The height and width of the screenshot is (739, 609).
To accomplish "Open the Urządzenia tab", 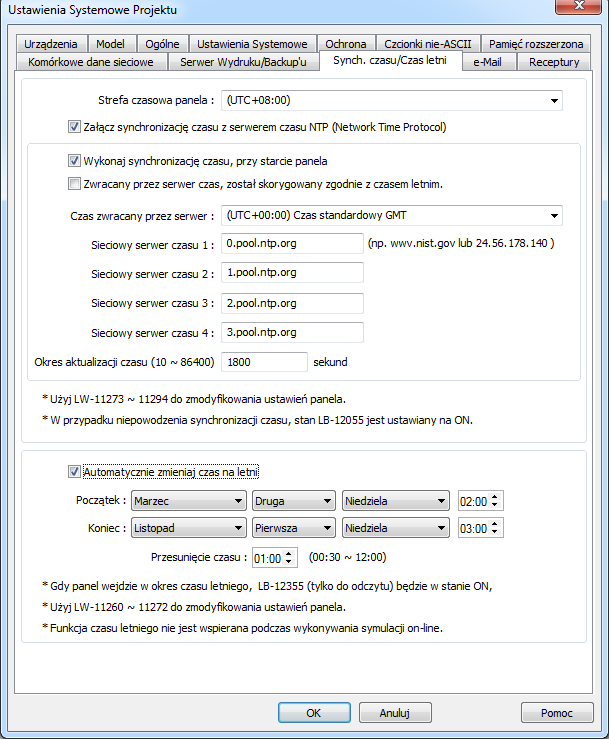I will pyautogui.click(x=51, y=44).
